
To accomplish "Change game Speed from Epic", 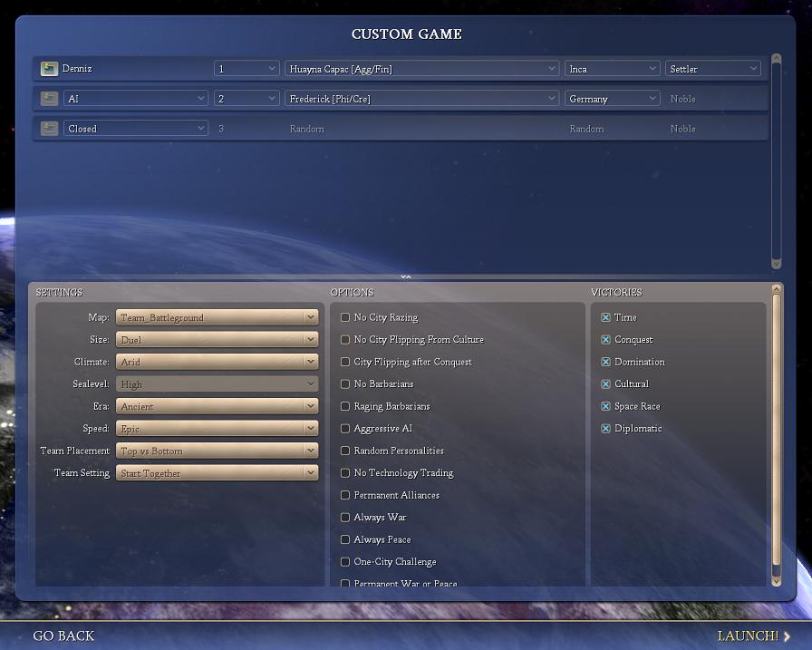I will [217, 429].
